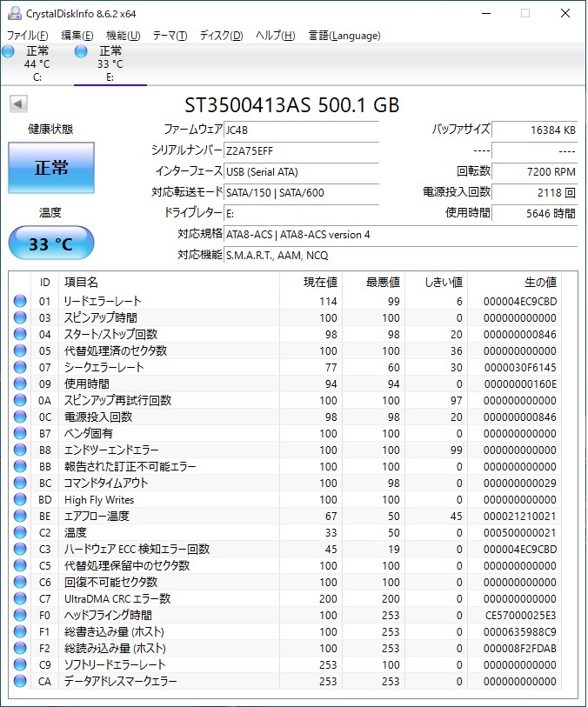
Task: Click the buffer size value 16384 KB
Action: 535,130
